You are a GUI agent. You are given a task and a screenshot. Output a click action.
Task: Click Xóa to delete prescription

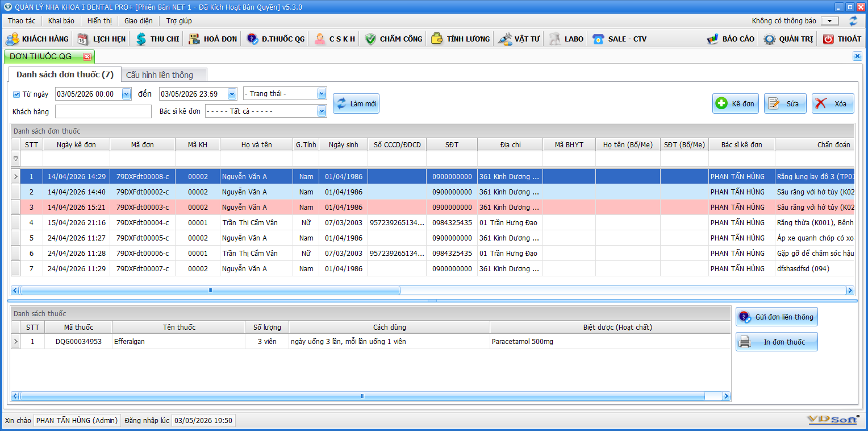(833, 103)
